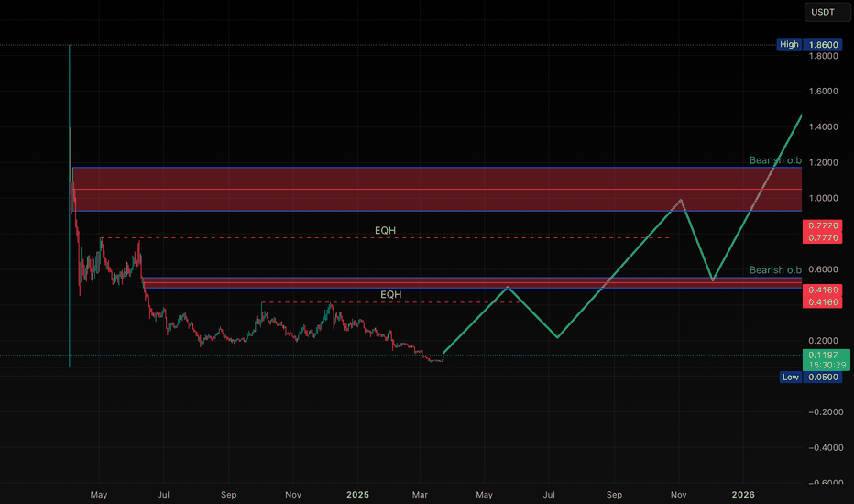Click the 1.4000 price axis label
Screen dimensions: 854x504
[823, 127]
